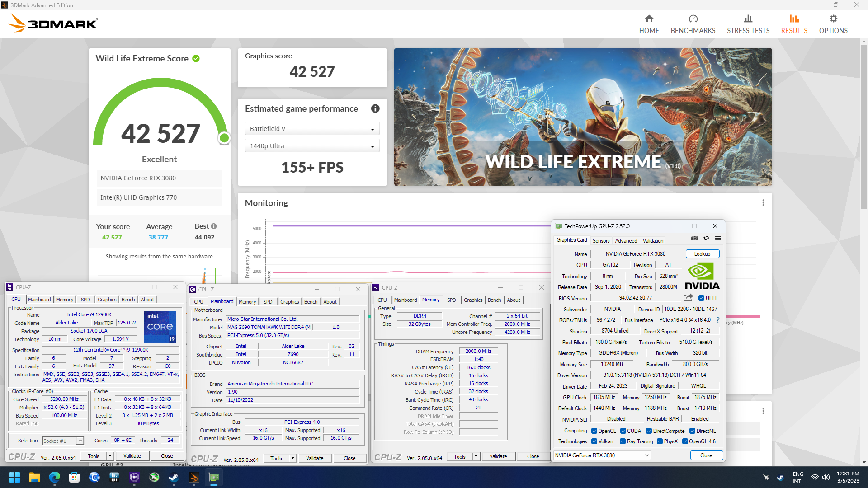This screenshot has width=868, height=488.
Task: Click Bus Interface question mark in GPU-Z
Action: 717,320
